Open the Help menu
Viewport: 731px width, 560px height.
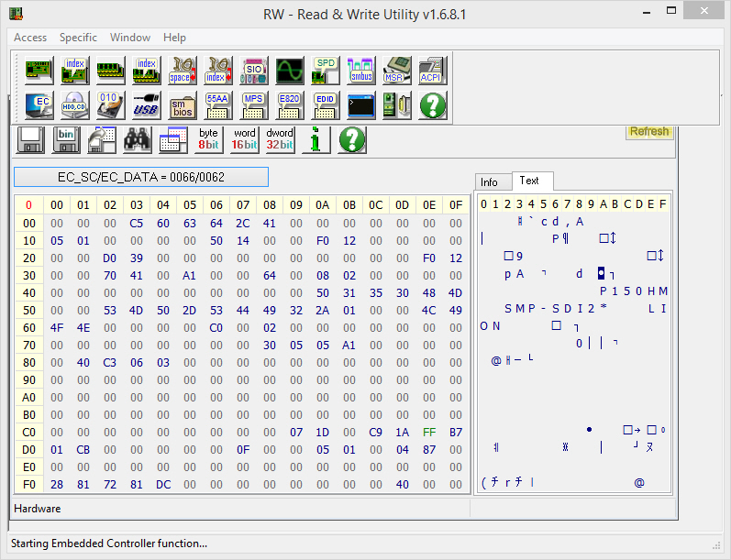pos(174,38)
